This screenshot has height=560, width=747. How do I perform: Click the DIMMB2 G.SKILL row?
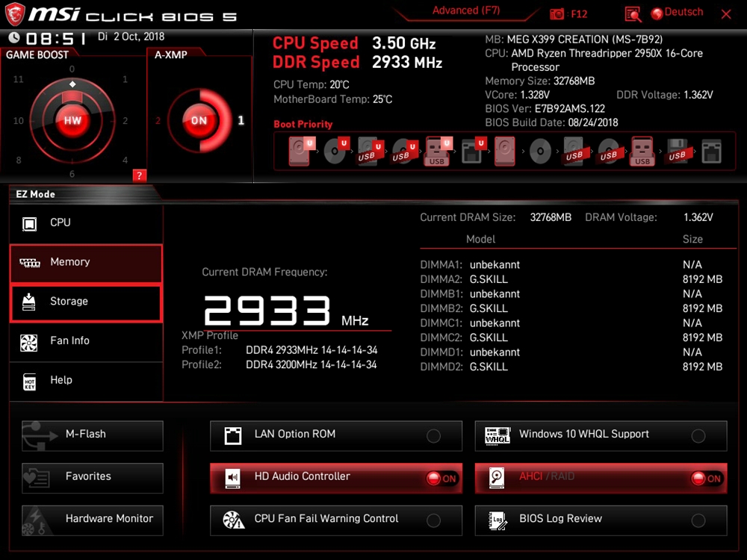pyautogui.click(x=571, y=308)
